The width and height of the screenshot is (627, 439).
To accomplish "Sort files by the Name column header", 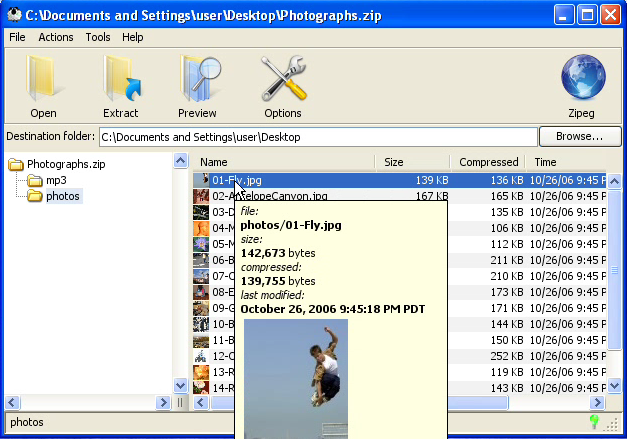I will [283, 162].
